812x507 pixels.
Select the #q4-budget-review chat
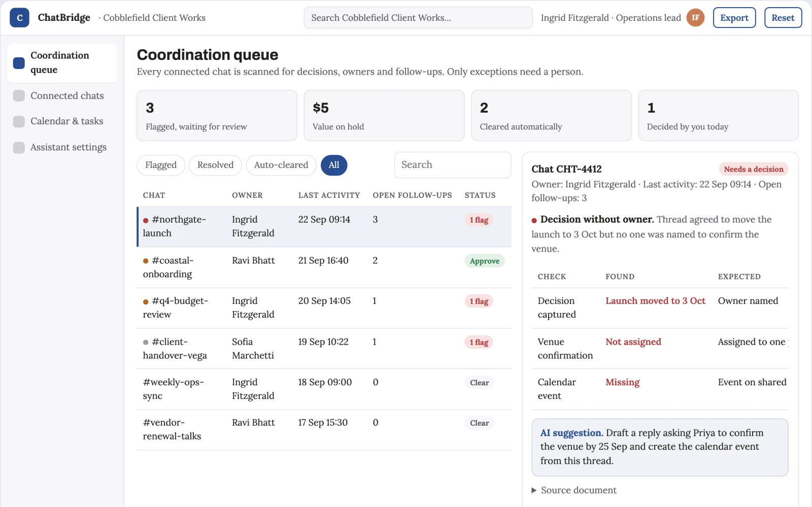[324, 308]
